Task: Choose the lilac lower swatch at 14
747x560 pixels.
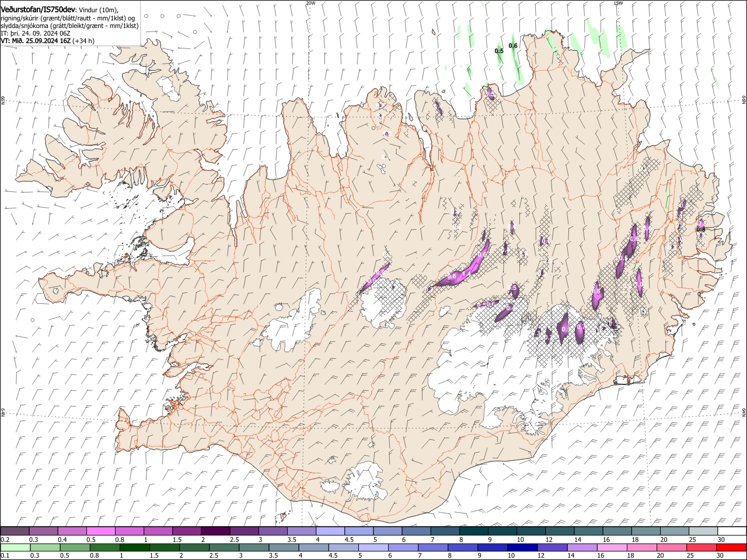Action: (x=581, y=547)
